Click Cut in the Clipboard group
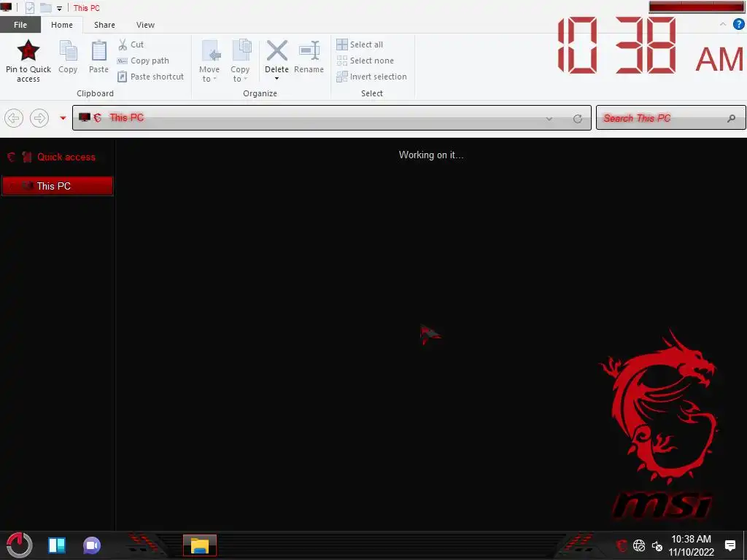This screenshot has height=560, width=747. pyautogui.click(x=131, y=44)
